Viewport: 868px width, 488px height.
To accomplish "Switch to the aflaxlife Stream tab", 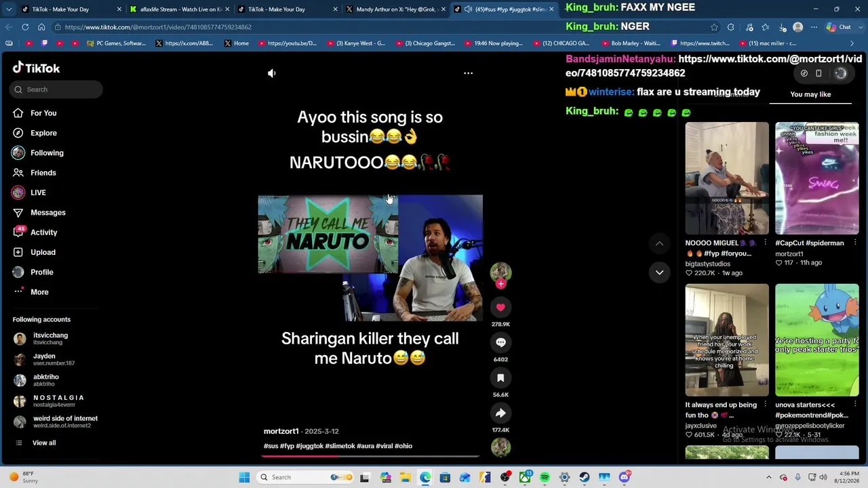I will click(178, 9).
